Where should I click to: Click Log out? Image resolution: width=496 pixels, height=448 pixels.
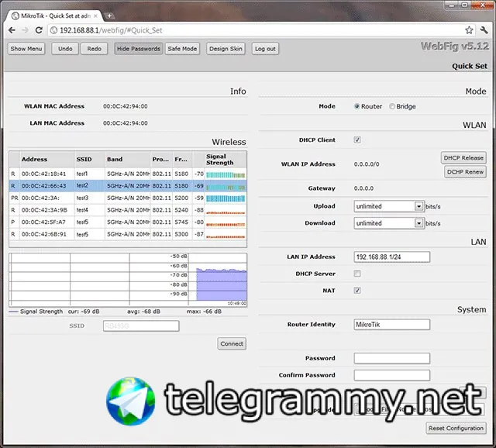click(265, 49)
